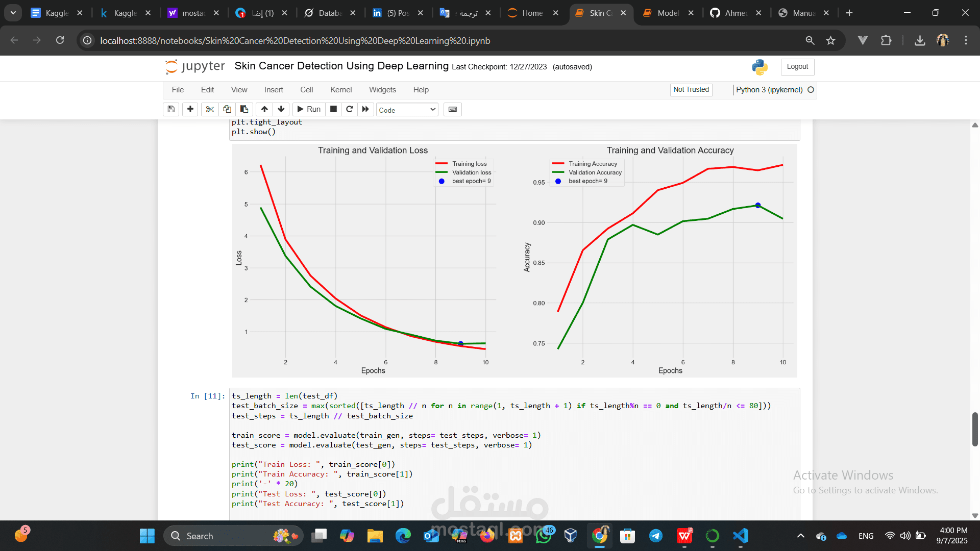Viewport: 980px width, 551px height.
Task: Copy selected cells in the Jupyter toolbar
Action: 227,109
